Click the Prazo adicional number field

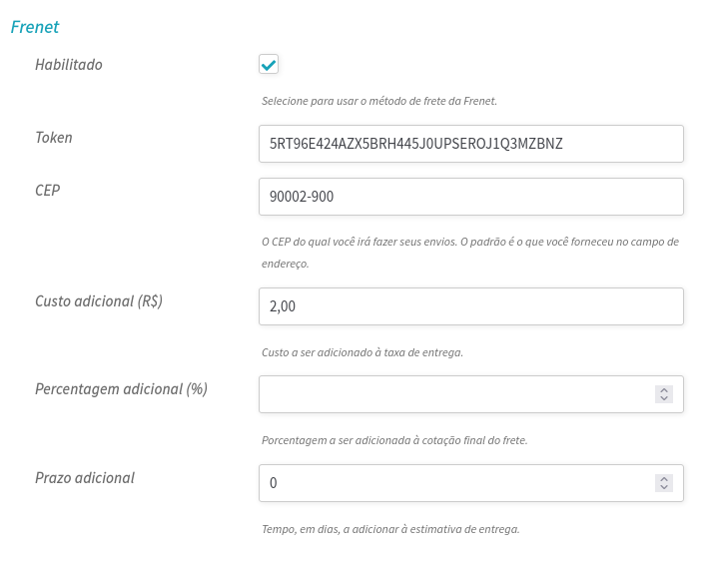454,482
